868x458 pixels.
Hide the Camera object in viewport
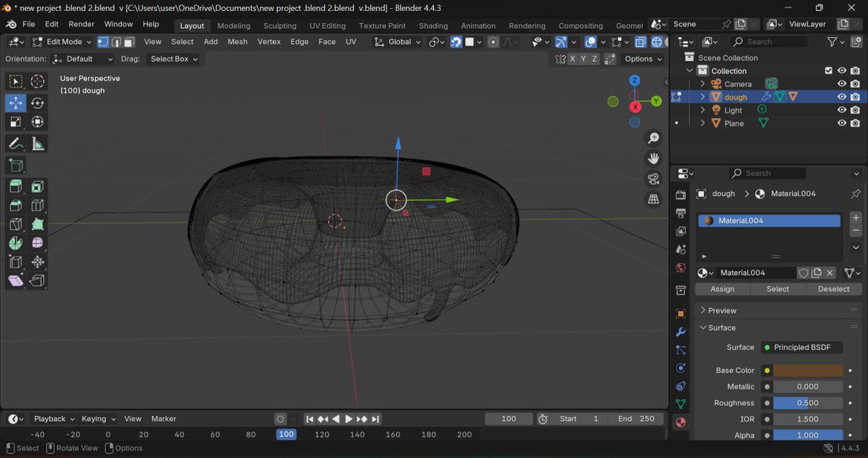(x=842, y=84)
